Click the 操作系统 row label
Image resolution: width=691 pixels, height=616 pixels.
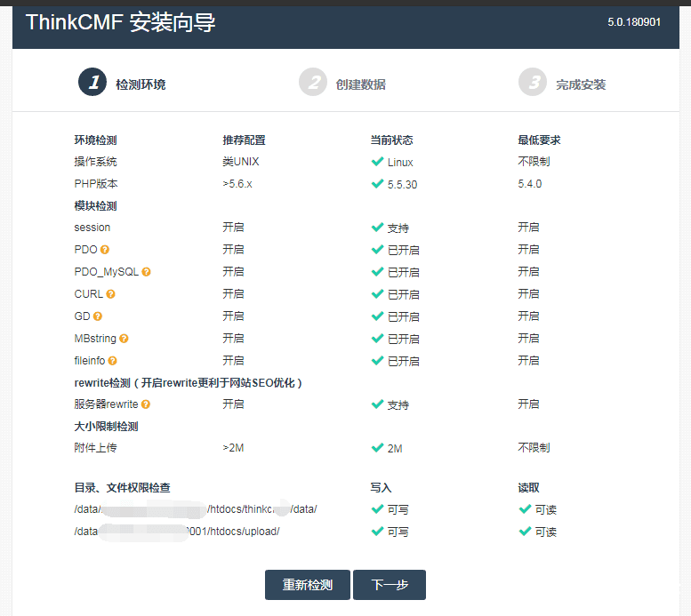tap(95, 162)
